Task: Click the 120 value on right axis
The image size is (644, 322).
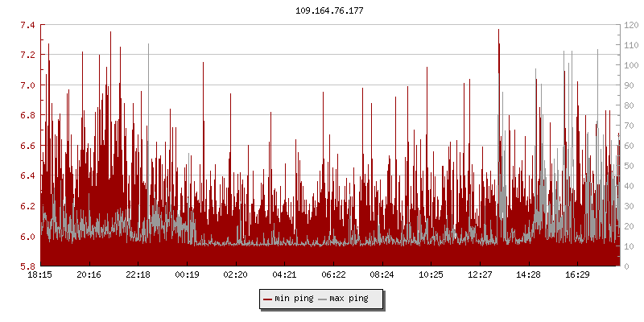Action: point(632,25)
